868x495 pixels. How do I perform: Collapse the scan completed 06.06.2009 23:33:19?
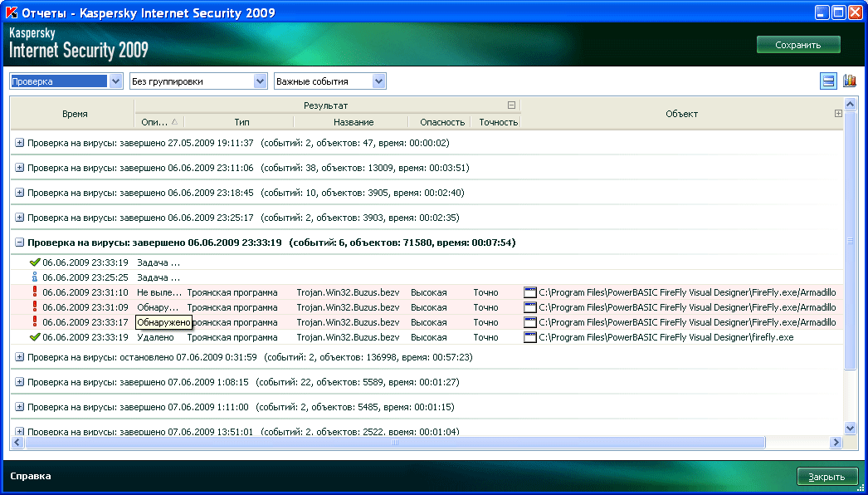(x=19, y=243)
